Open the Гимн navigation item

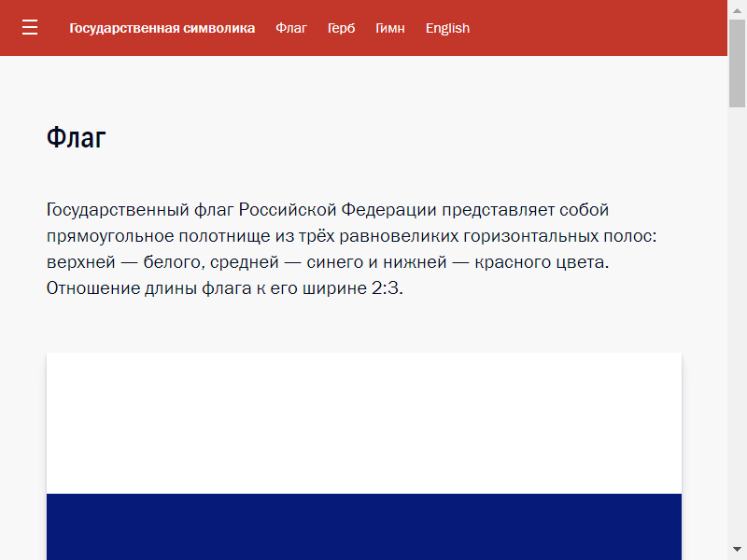(x=390, y=28)
